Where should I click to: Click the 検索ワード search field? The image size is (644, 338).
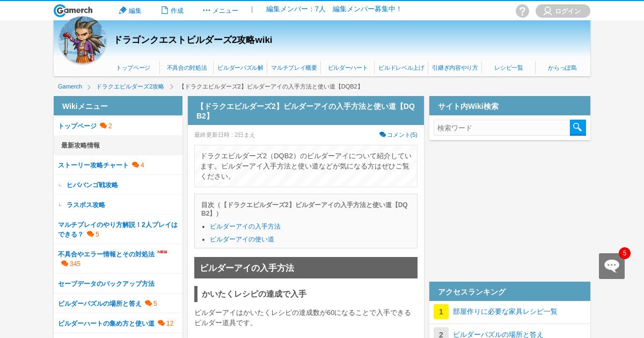[x=502, y=128]
